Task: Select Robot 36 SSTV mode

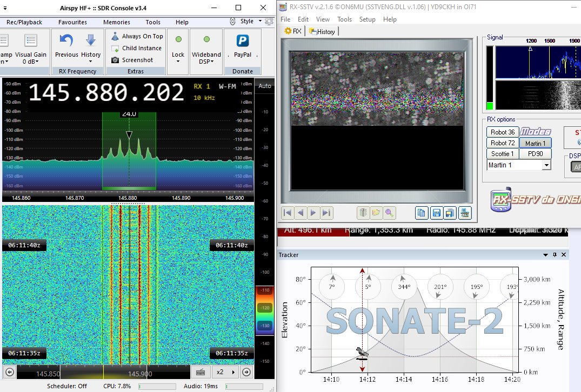Action: [x=503, y=132]
